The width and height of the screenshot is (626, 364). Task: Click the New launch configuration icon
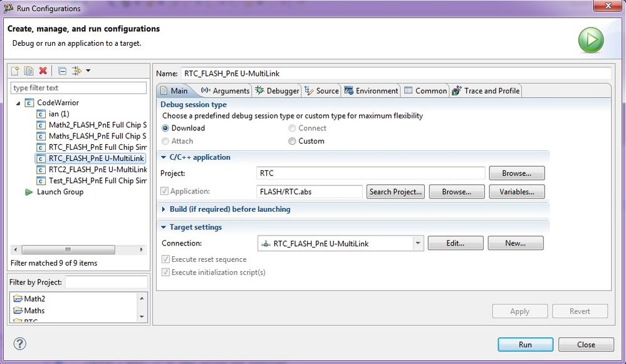16,71
